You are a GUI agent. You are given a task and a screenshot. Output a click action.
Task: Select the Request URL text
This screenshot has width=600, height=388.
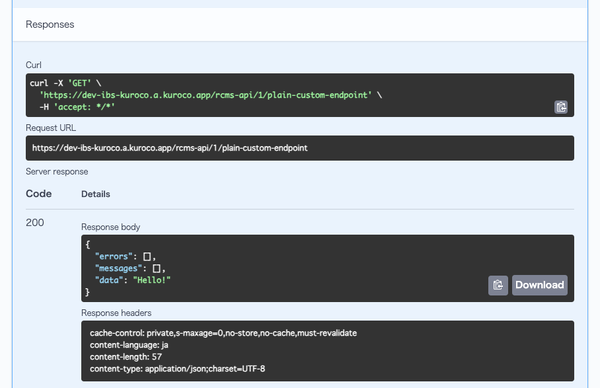170,148
